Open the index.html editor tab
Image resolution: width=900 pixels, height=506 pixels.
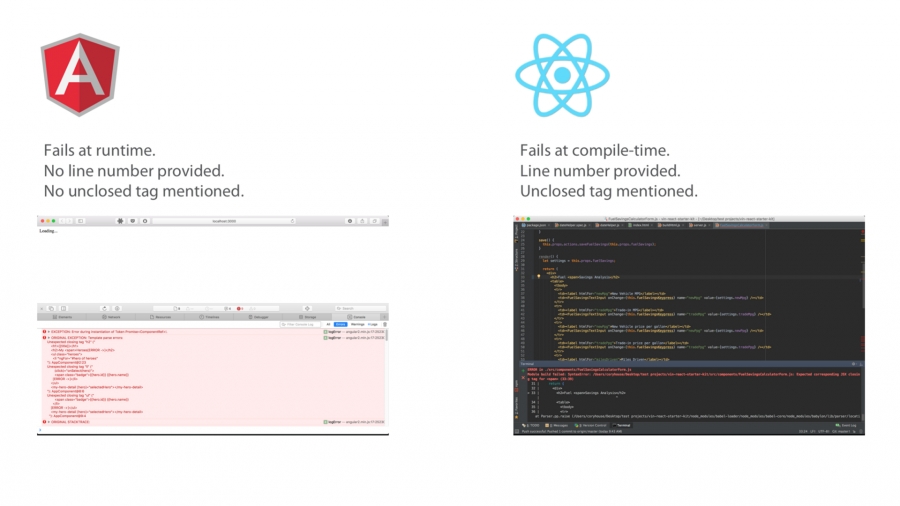tap(641, 225)
